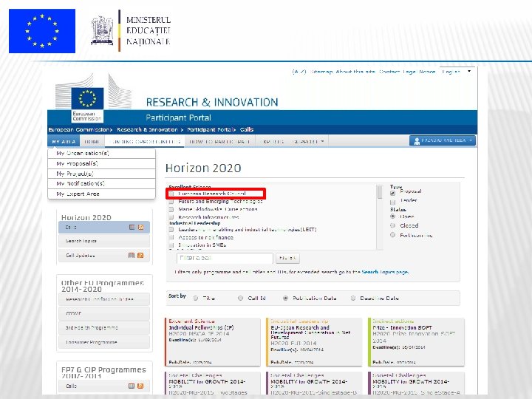Sort calls by Title
The image size is (532, 399).
click(196, 299)
